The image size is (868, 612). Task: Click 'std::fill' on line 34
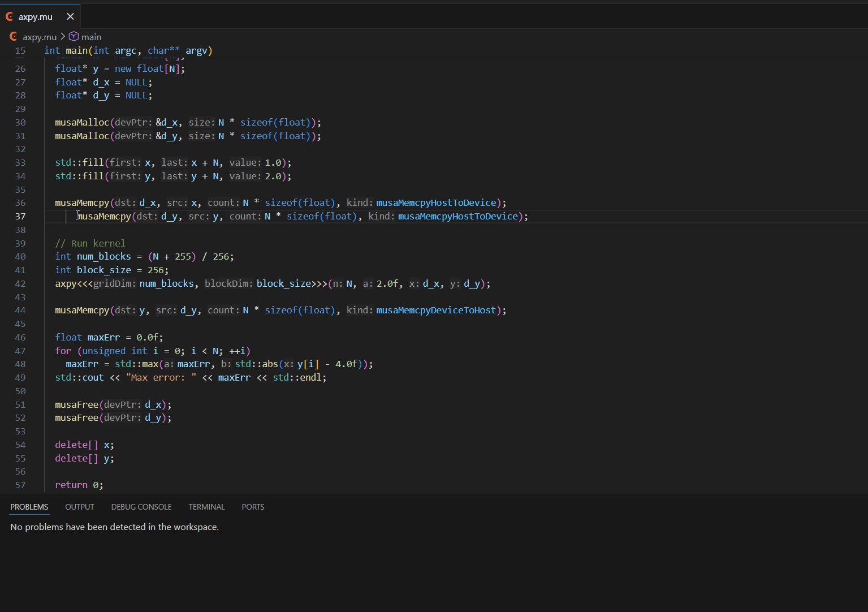[79, 176]
